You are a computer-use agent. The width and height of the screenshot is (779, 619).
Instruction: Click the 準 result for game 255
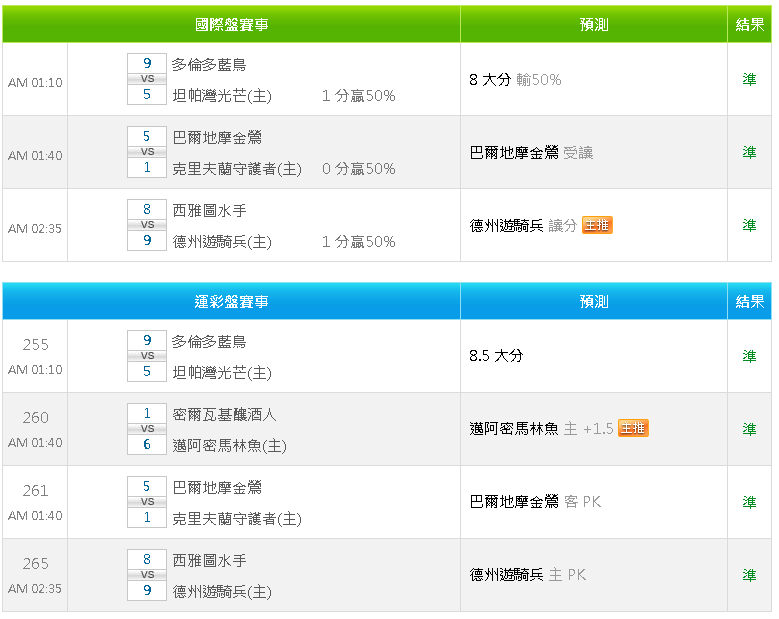(x=749, y=356)
